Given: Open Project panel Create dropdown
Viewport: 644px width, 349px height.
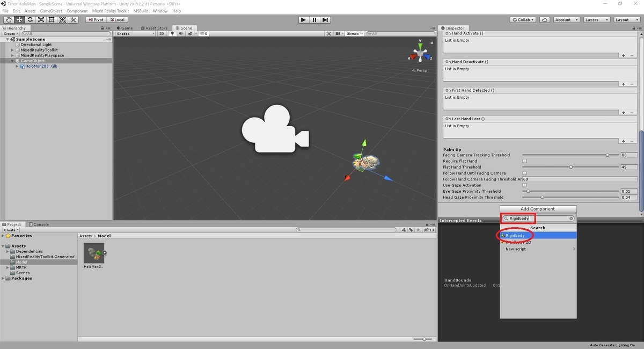Looking at the screenshot, I should (11, 230).
